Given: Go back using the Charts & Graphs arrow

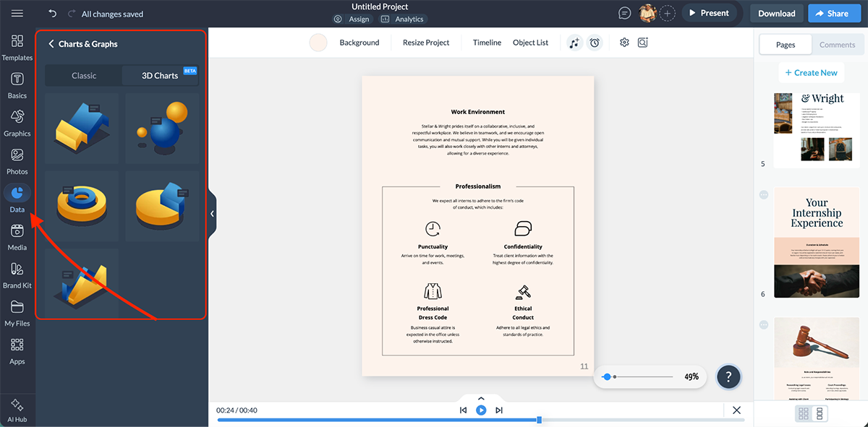Looking at the screenshot, I should point(51,43).
